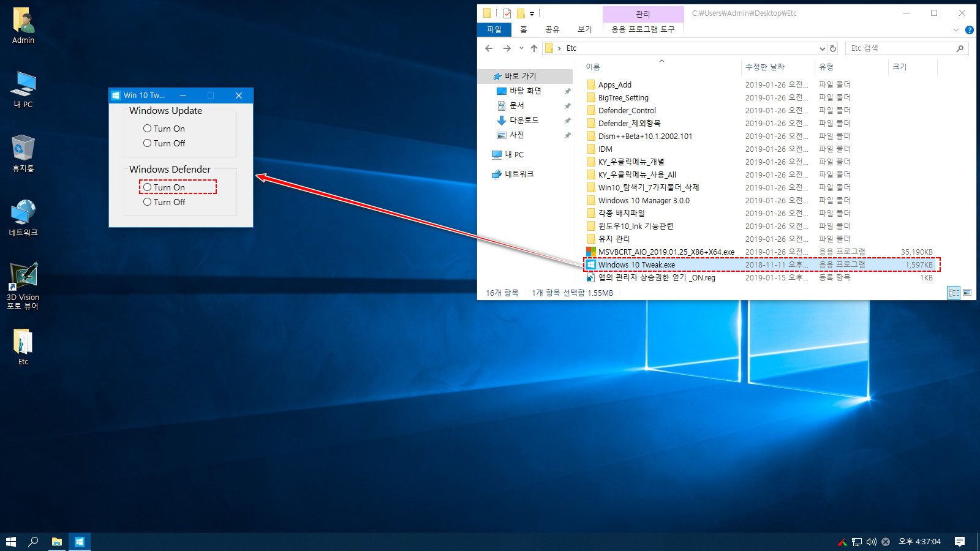Click the network tray icon

click(x=857, y=542)
